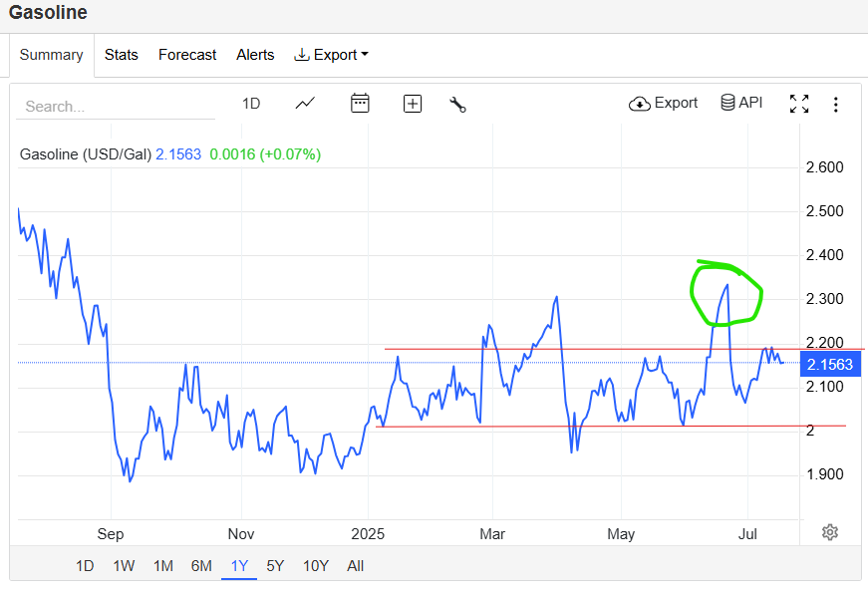Select the 5Y time range
Image resolution: width=868 pixels, height=595 pixels.
(275, 566)
